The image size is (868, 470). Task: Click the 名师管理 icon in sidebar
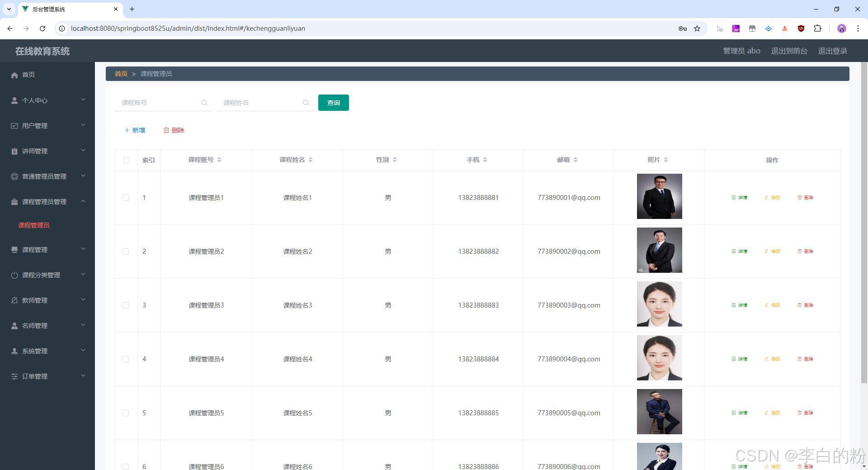pyautogui.click(x=14, y=326)
